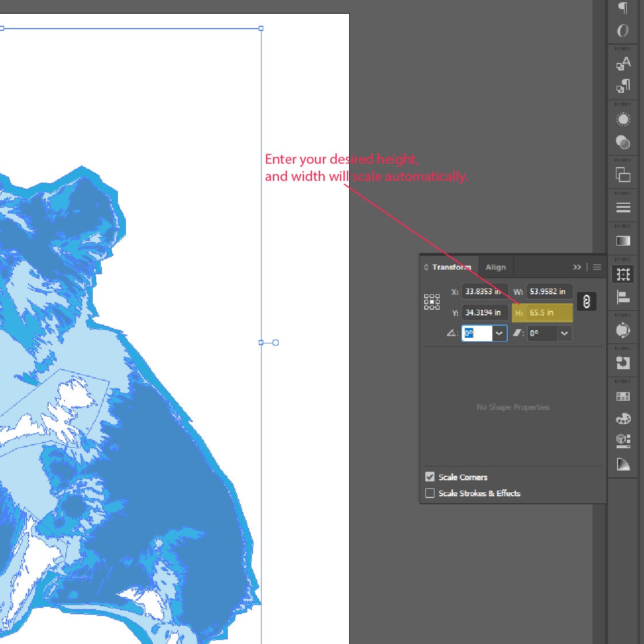Uncheck the Scale Corners checkbox
This screenshot has width=644, height=644.
tap(430, 477)
